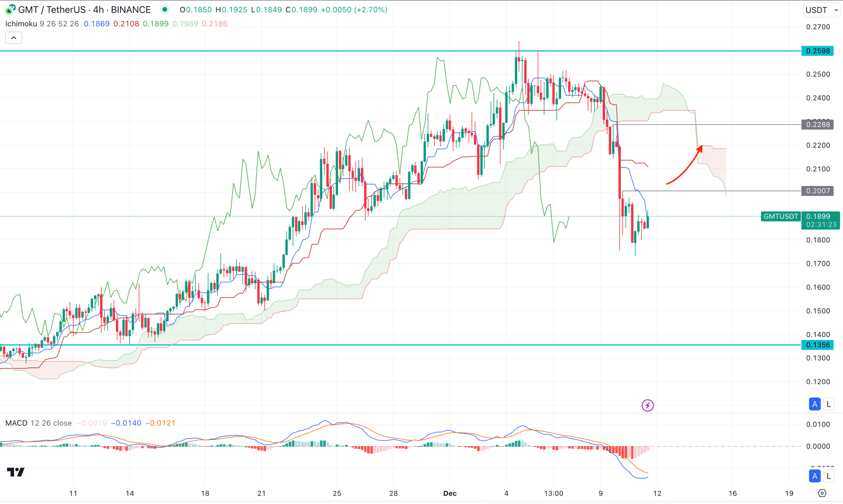Screen dimensions: 843x504
Task: Click the close value C0.1899
Action: 301,10
